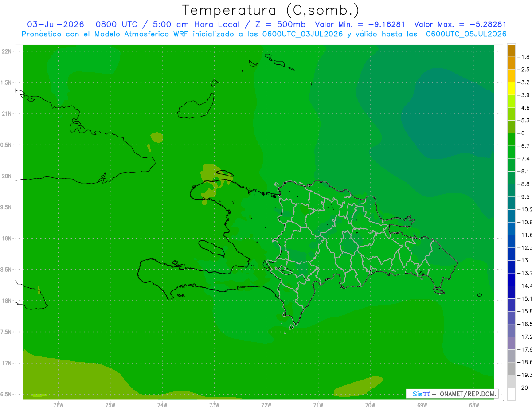Click the "0800 UTC" time label

116,24
